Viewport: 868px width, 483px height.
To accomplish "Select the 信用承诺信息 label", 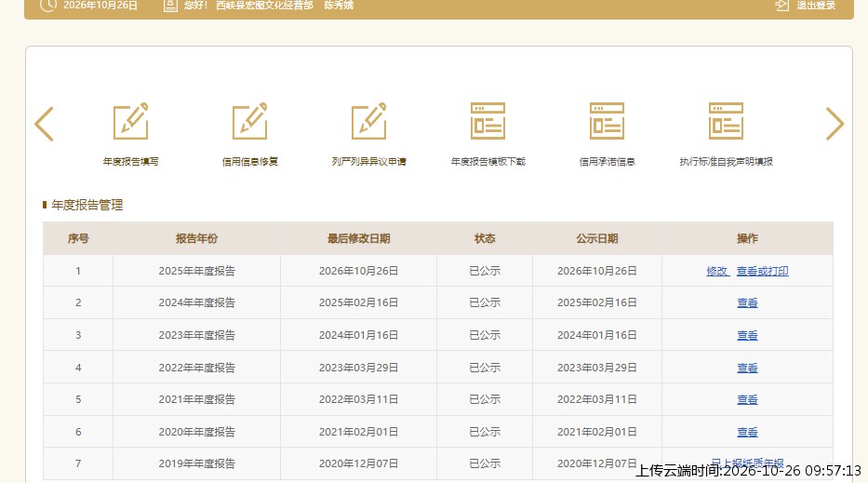I will [x=607, y=162].
